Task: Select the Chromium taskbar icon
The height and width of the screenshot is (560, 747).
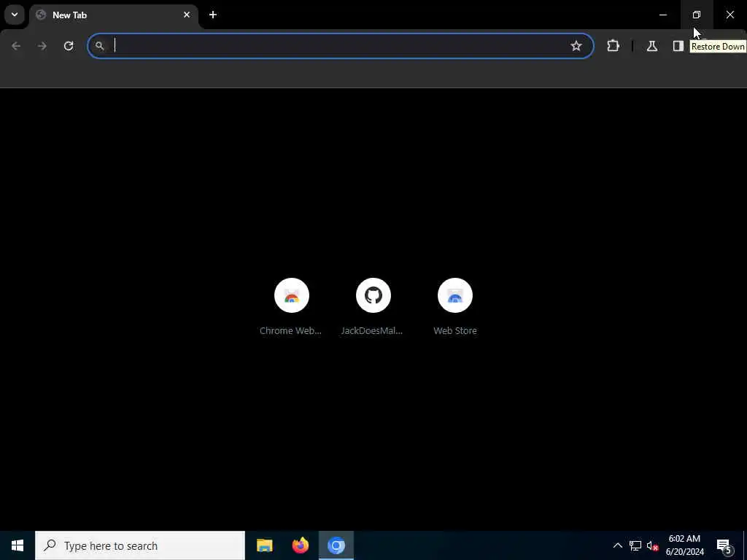Action: coord(336,545)
